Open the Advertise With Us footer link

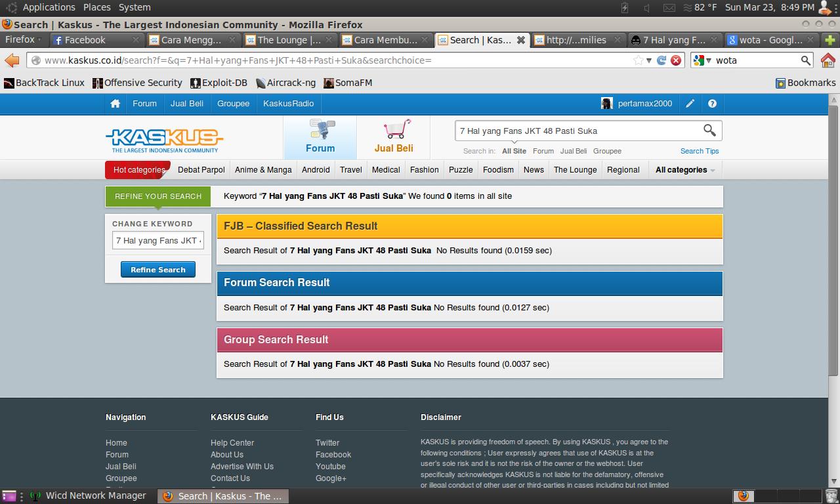coord(242,467)
